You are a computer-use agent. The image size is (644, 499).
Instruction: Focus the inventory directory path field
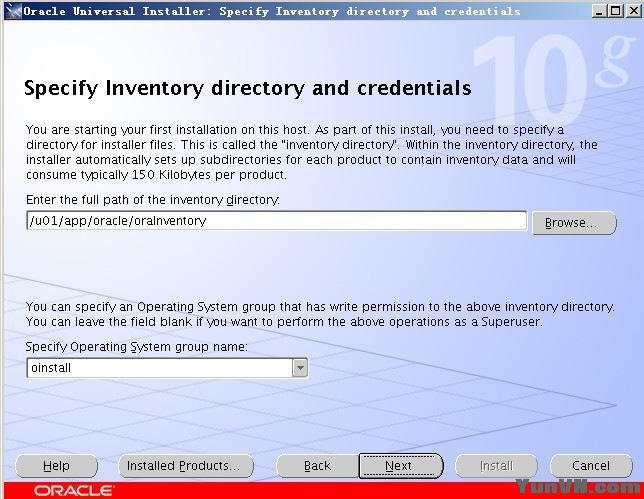(x=276, y=221)
